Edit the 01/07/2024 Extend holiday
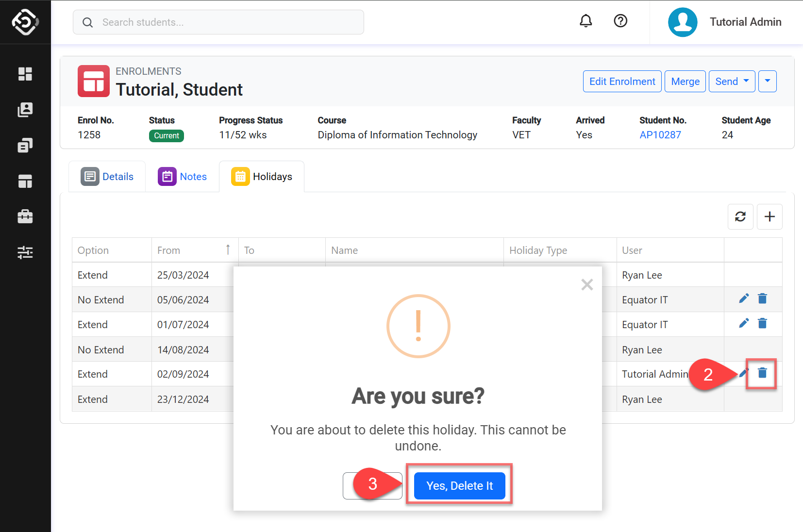The image size is (803, 532). pyautogui.click(x=744, y=323)
